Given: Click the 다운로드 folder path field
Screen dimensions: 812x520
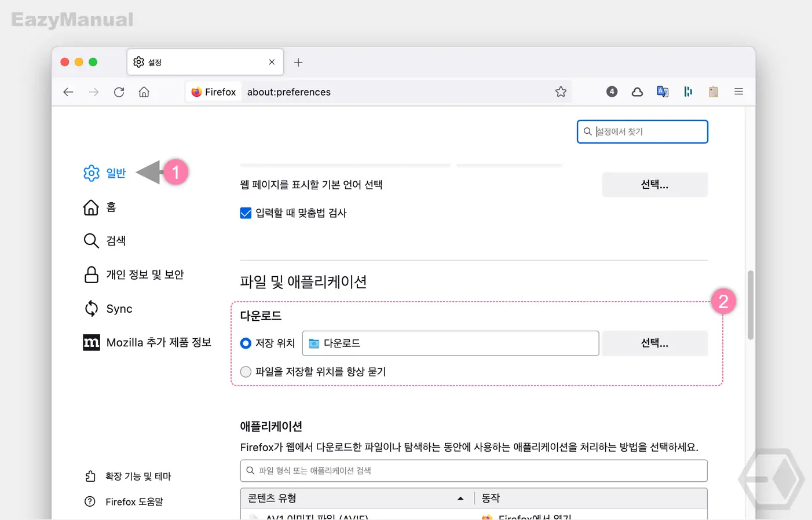Looking at the screenshot, I should [451, 343].
